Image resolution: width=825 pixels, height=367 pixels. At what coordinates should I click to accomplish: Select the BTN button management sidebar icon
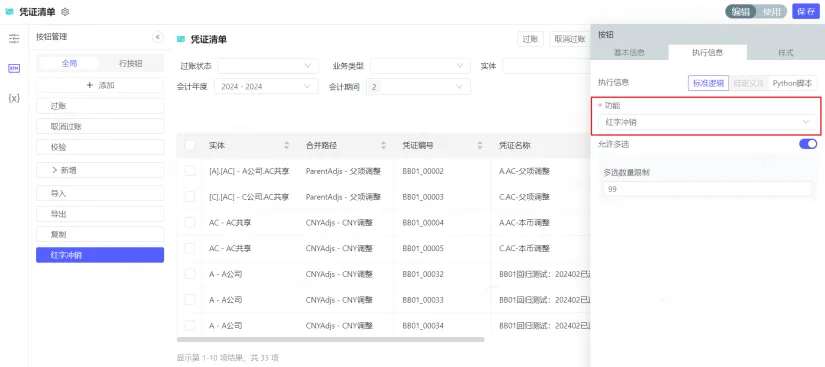tap(14, 68)
